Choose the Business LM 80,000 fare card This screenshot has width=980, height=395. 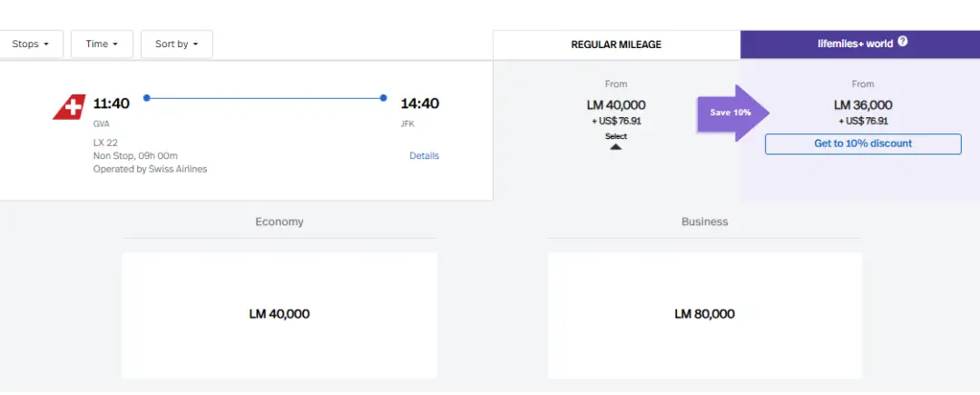705,315
